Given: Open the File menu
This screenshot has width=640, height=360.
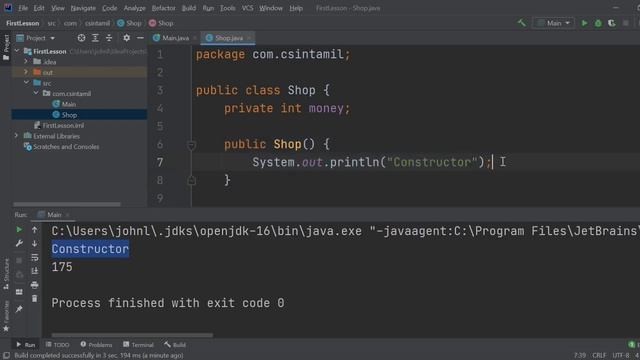Looking at the screenshot, I should [23, 8].
